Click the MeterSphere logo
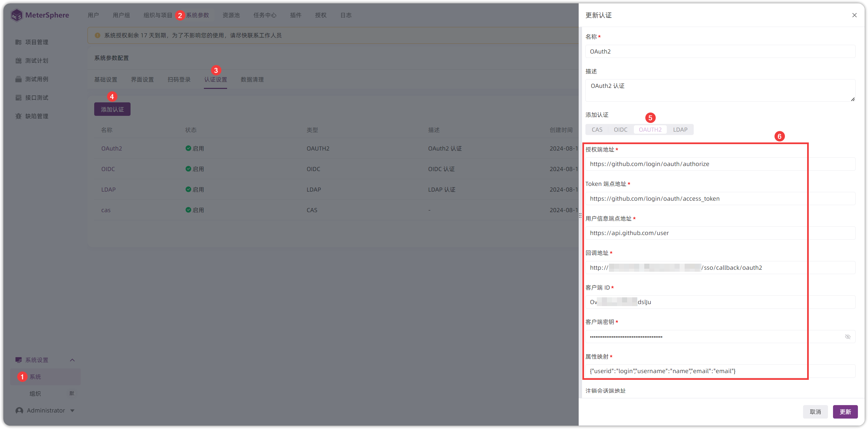This screenshot has height=429, width=868. coord(40,15)
